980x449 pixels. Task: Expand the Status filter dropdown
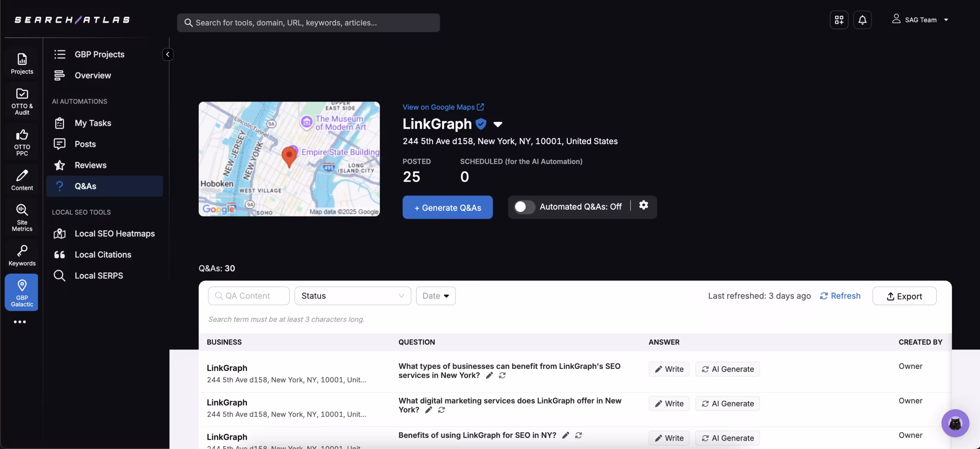click(x=353, y=296)
